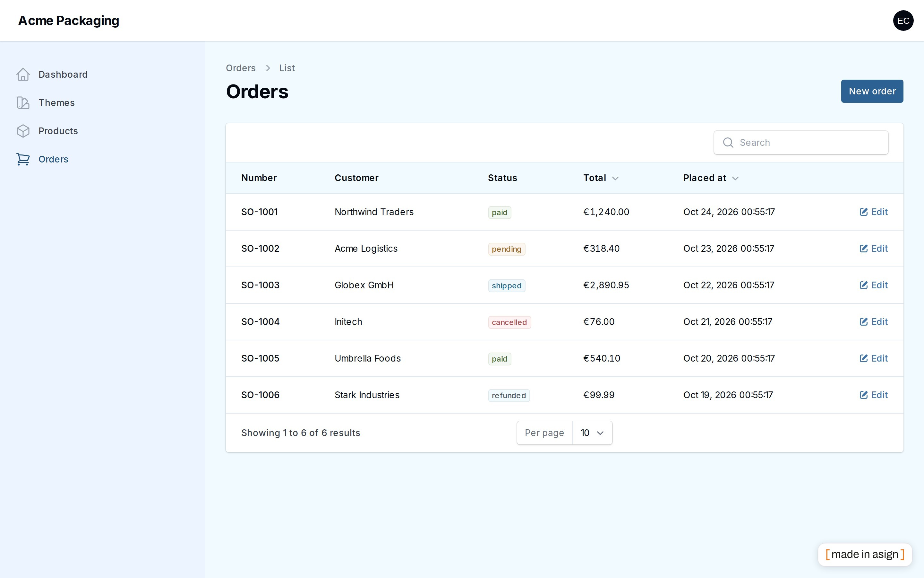
Task: Sort by Total using its chevron
Action: pyautogui.click(x=615, y=178)
